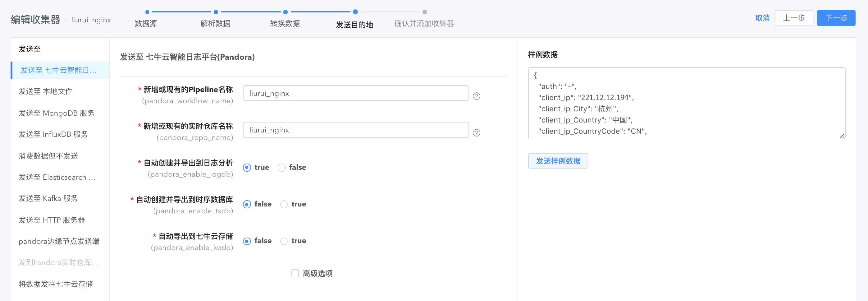Screen dimensions: 868x301
Task: Select true for pandora_enable_tsdb
Action: click(284, 204)
